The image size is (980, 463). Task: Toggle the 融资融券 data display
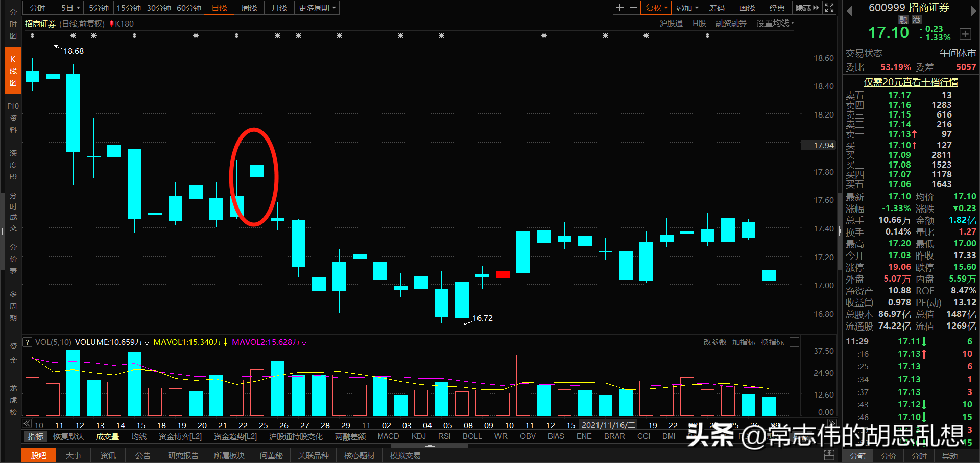(731, 23)
